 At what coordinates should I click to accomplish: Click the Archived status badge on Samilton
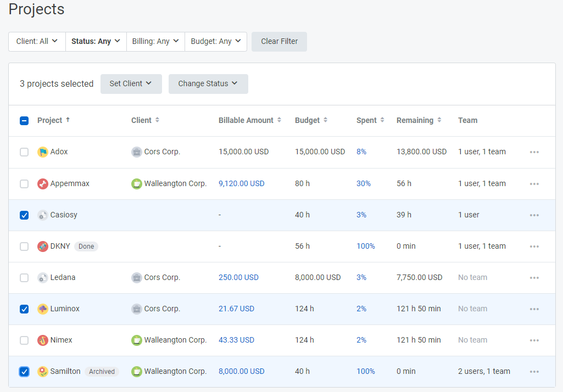[x=102, y=372]
